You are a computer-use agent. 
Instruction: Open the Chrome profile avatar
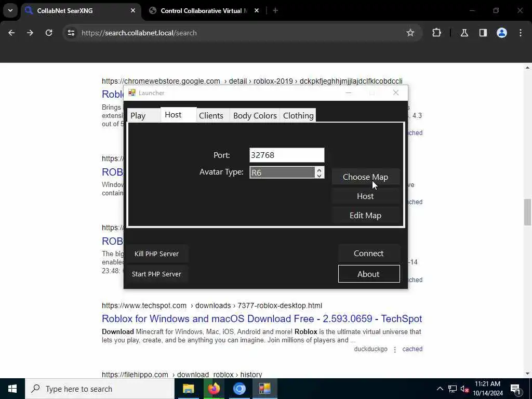[x=502, y=33]
